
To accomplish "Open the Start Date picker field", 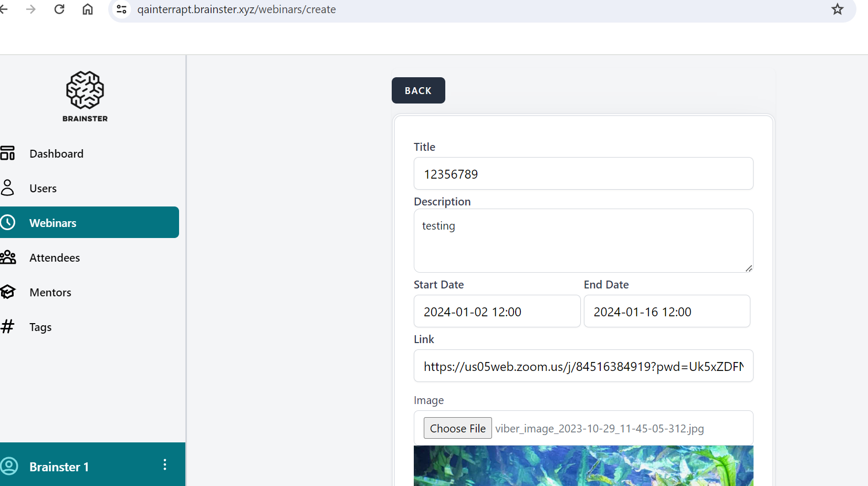I will pyautogui.click(x=496, y=312).
